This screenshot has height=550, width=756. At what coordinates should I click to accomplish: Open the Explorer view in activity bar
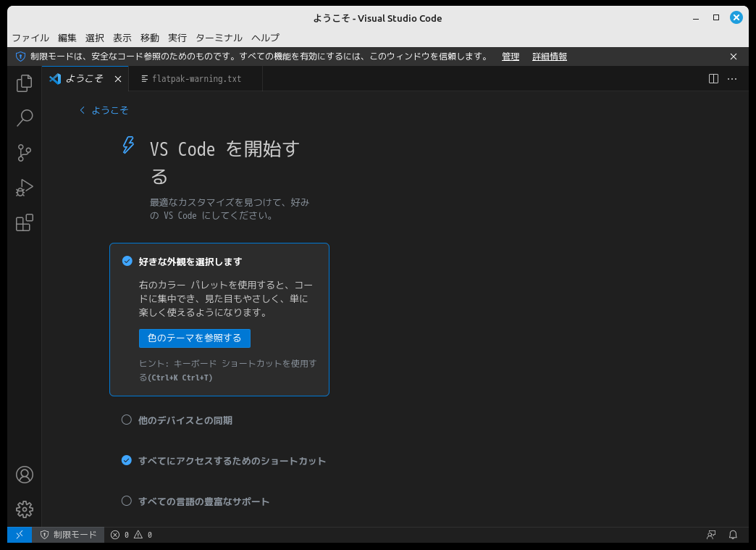tap(24, 83)
